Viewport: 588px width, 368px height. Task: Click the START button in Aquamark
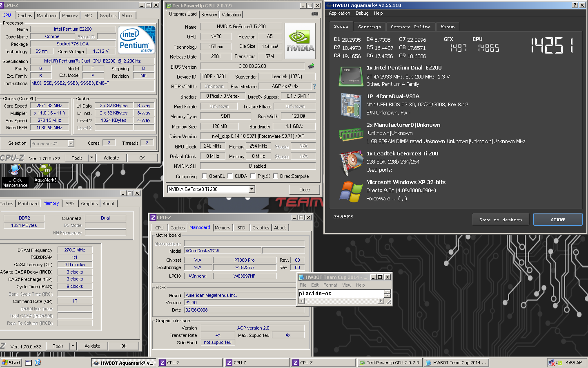[558, 220]
